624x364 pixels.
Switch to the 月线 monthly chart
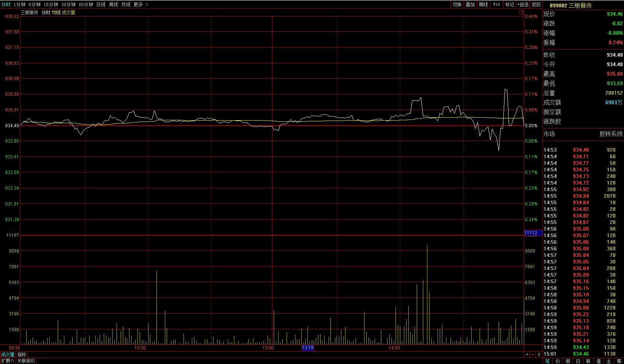pos(126,4)
